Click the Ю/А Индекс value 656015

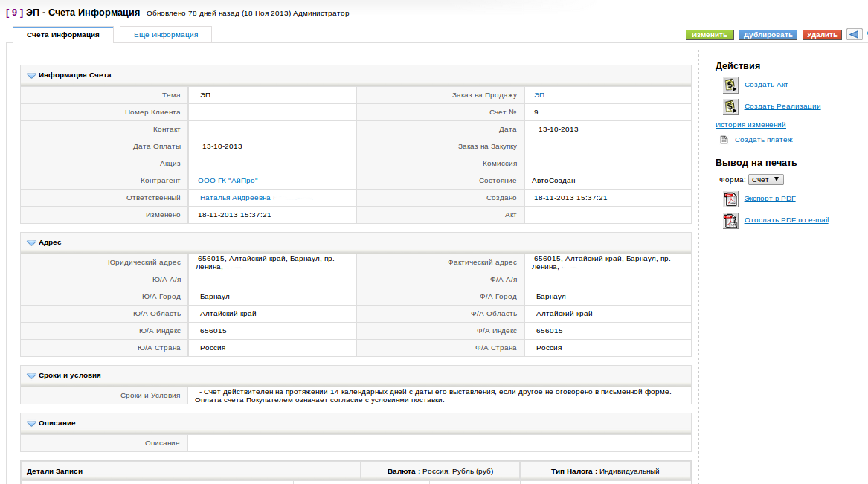tap(213, 332)
